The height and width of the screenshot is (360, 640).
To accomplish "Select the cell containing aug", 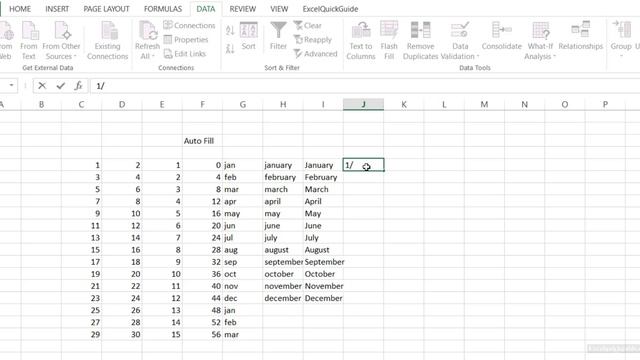I will tap(242, 250).
